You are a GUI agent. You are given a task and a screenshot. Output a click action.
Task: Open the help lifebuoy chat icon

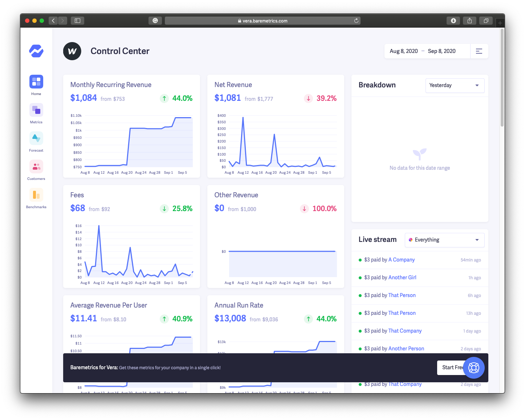tap(474, 368)
